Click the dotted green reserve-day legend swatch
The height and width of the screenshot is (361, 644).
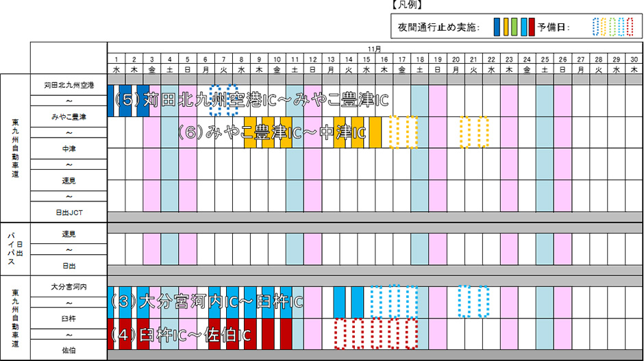(612, 27)
